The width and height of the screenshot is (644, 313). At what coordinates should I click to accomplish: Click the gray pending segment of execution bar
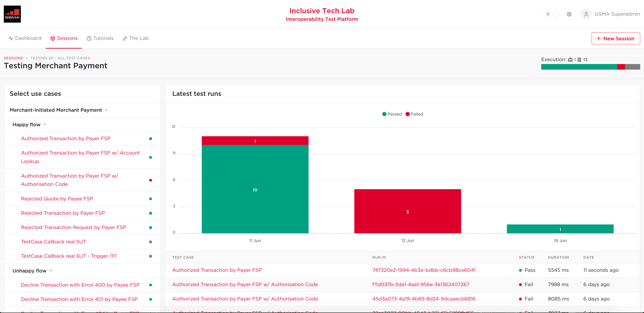(633, 67)
